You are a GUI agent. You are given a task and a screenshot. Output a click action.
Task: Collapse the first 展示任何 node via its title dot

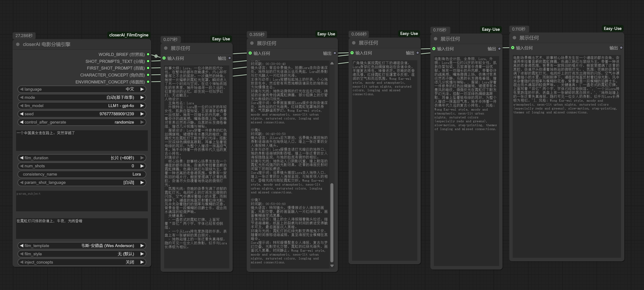click(x=166, y=48)
